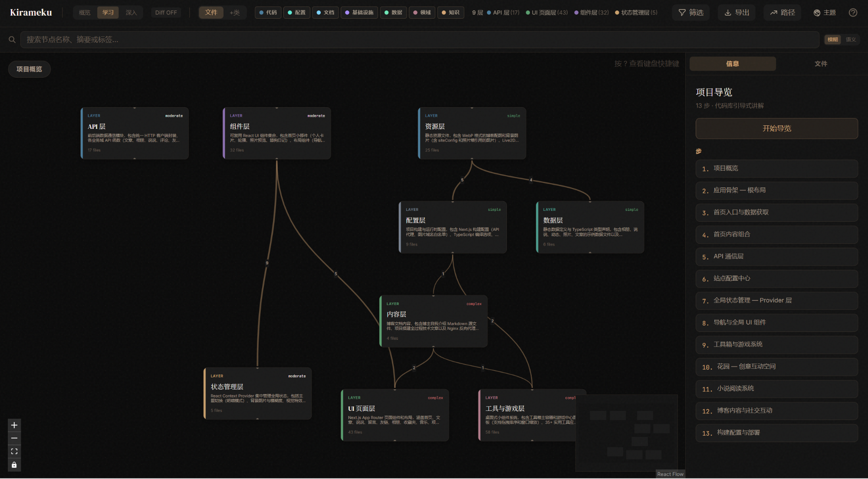Click 状态管理层 (5) legend entry
The width and height of the screenshot is (868, 479).
(636, 13)
